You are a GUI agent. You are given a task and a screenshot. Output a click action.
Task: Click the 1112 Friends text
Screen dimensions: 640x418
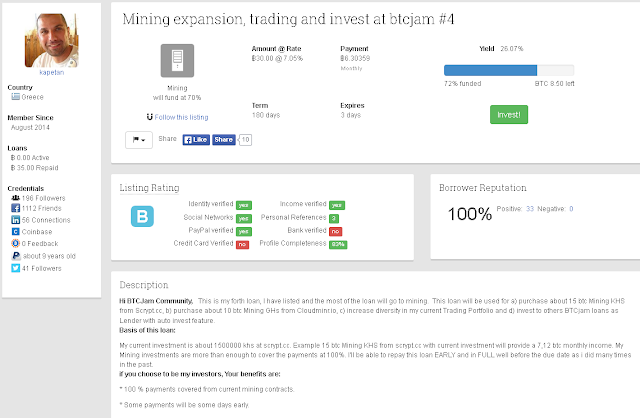click(x=42, y=208)
